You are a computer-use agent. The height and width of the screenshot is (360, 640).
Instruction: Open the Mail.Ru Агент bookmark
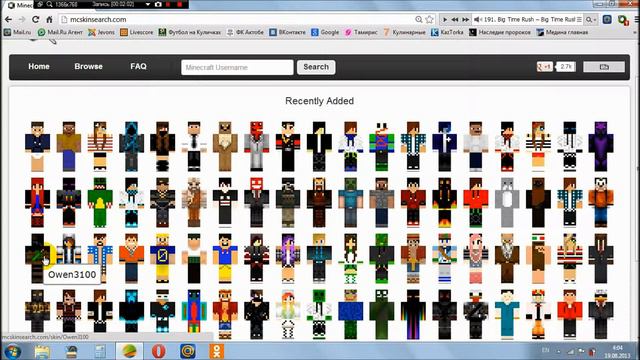click(60, 32)
